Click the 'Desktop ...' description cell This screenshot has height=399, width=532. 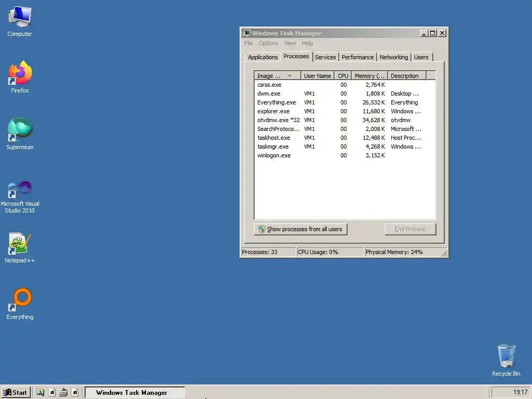tap(404, 94)
